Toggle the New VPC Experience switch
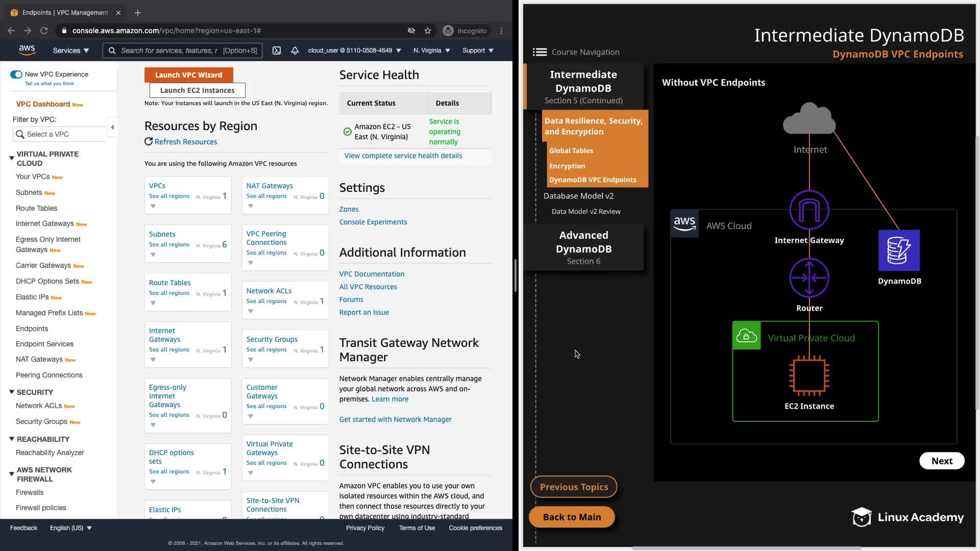980x551 pixels. [16, 74]
